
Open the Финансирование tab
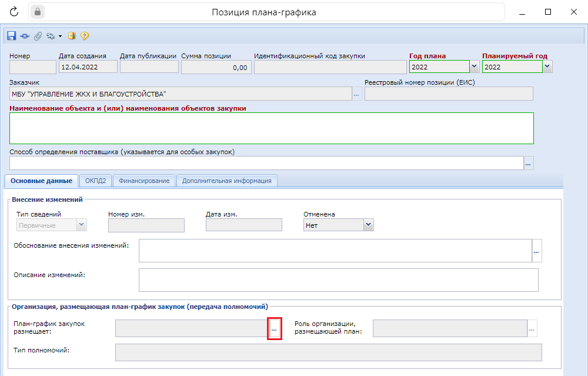tap(144, 181)
